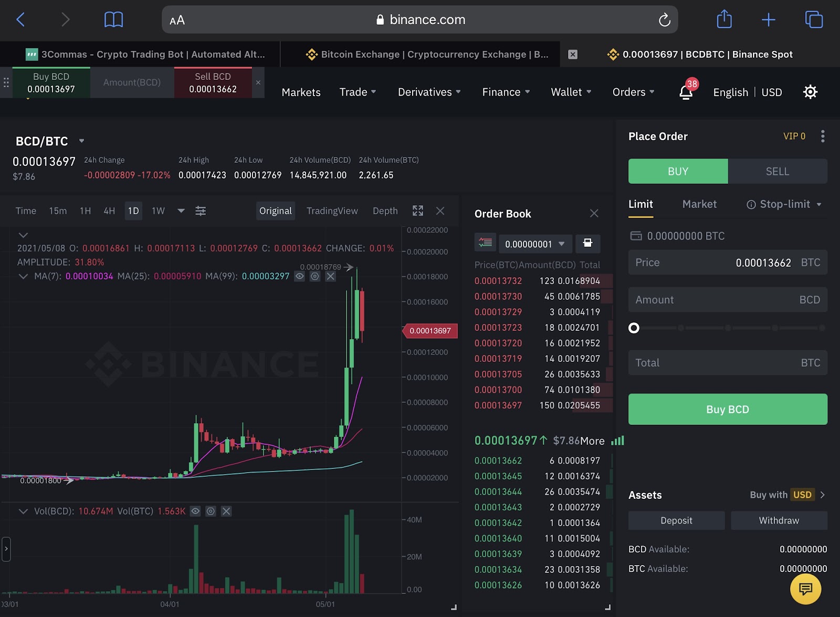Reload the binance.com page
Viewport: 840px width, 617px height.
[x=664, y=20]
